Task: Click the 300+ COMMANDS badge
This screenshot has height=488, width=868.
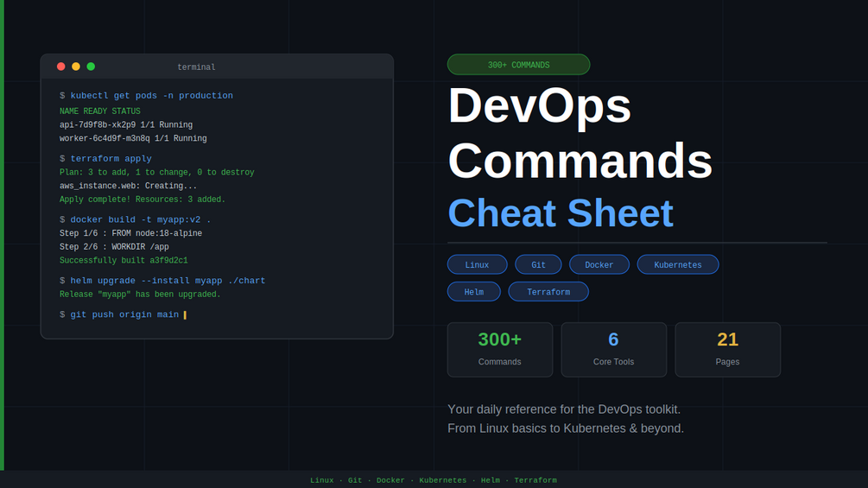Action: click(518, 65)
